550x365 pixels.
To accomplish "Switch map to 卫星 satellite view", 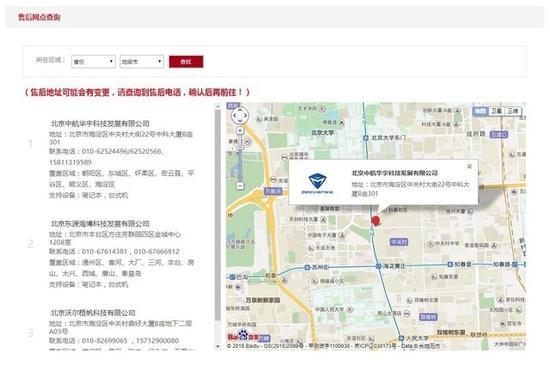I will point(496,111).
